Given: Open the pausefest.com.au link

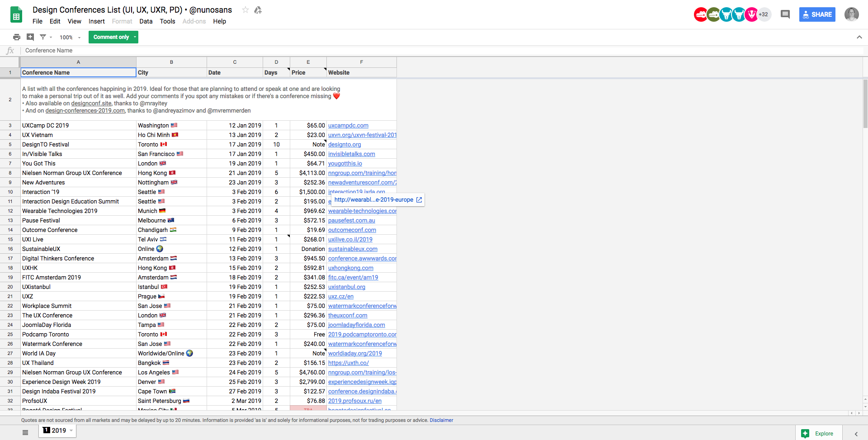Looking at the screenshot, I should 352,221.
